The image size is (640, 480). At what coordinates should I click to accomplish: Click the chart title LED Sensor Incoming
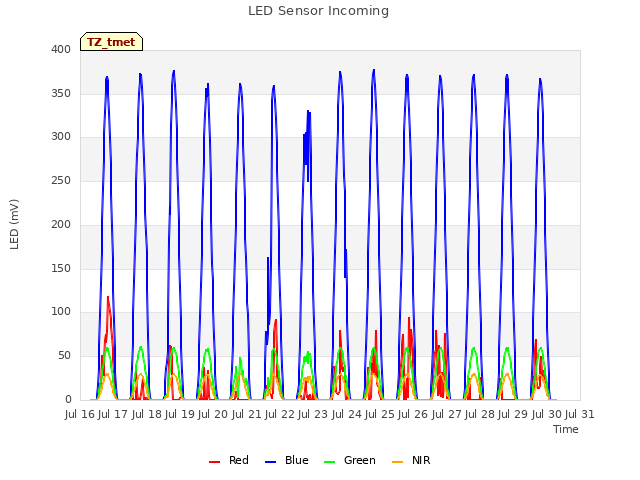318,11
